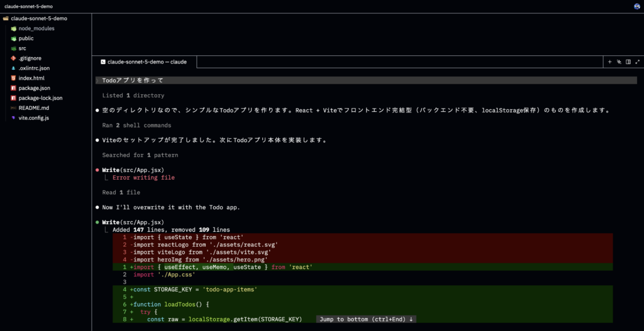
Task: Click the blue icon beside .oxlintrc.json
Action: [x=14, y=68]
